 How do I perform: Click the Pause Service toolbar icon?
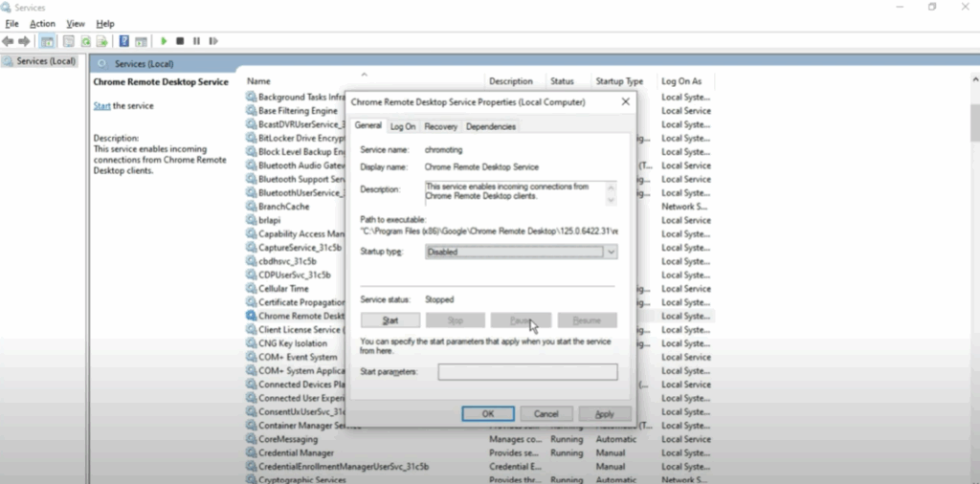[x=196, y=41]
